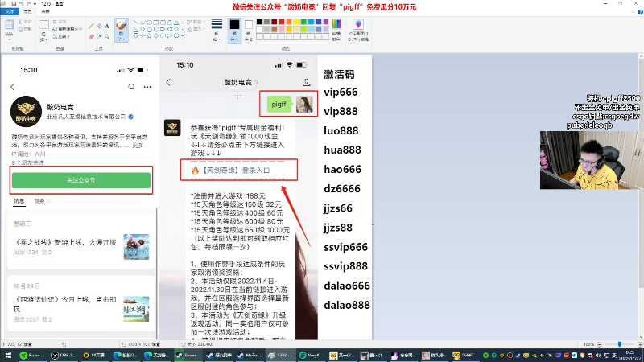Open the Rotate dropdown

point(62,36)
